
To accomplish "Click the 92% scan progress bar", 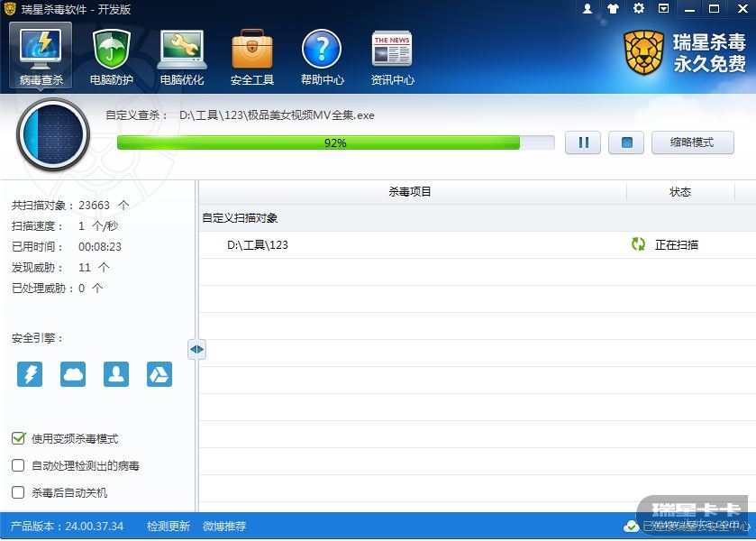I will [x=335, y=142].
